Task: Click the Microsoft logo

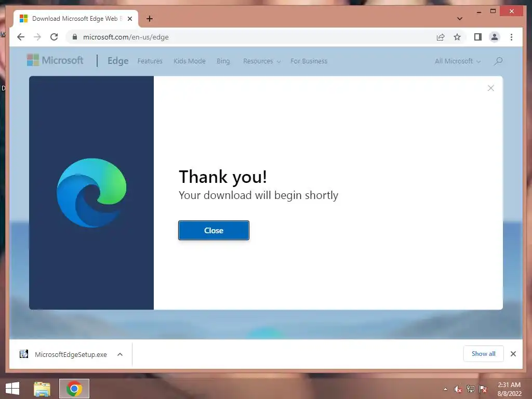Action: click(55, 60)
